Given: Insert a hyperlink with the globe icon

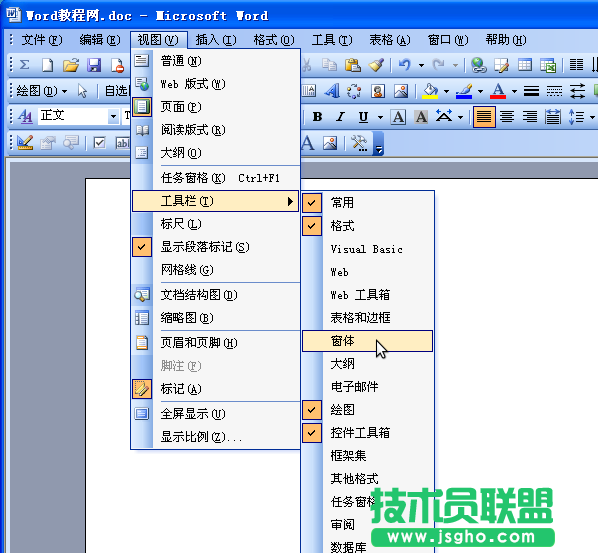Looking at the screenshot, I should pyautogui.click(x=478, y=65).
